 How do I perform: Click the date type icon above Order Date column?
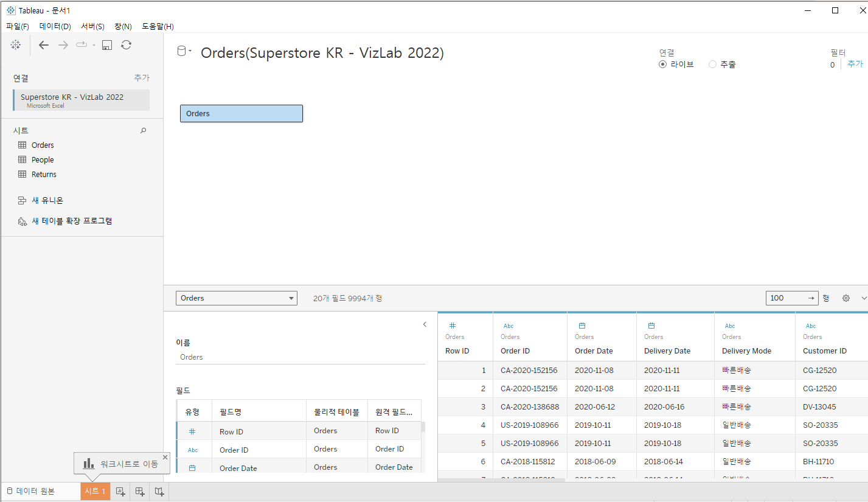tap(582, 326)
